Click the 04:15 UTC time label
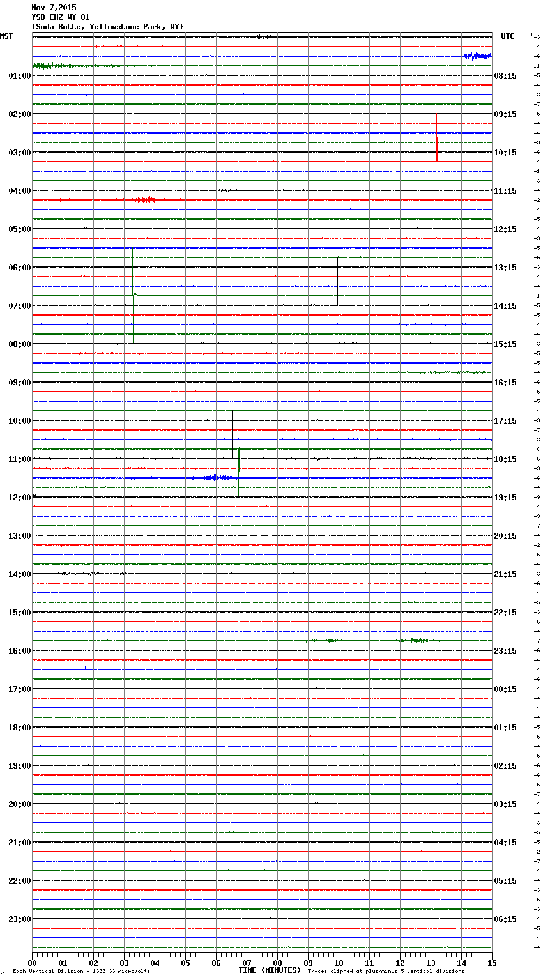The width and height of the screenshot is (543, 980). tap(505, 843)
